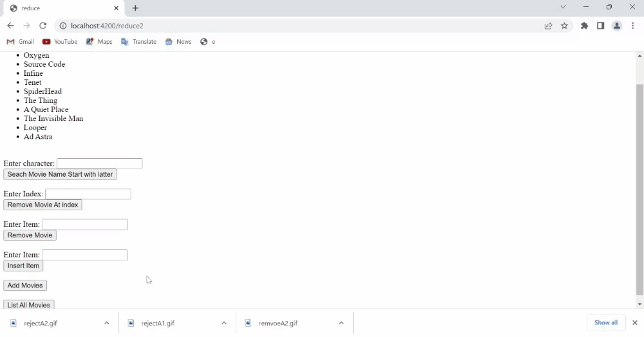Click the Insert Item button
Image resolution: width=644 pixels, height=337 pixels.
pyautogui.click(x=23, y=266)
